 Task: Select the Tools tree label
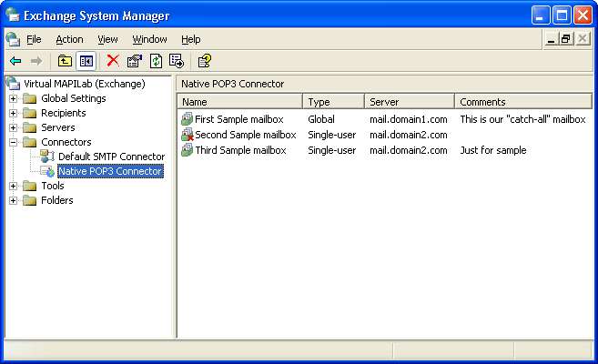[x=53, y=186]
